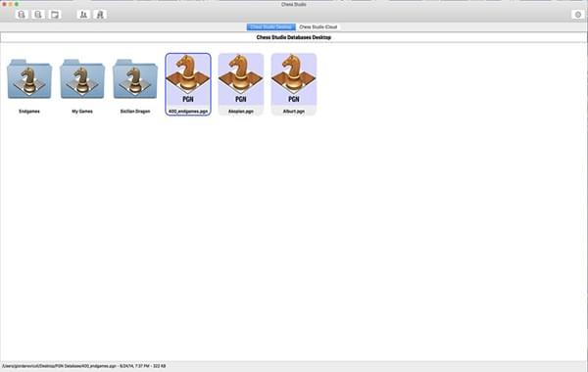Click the "My Games" folder label

(82, 112)
